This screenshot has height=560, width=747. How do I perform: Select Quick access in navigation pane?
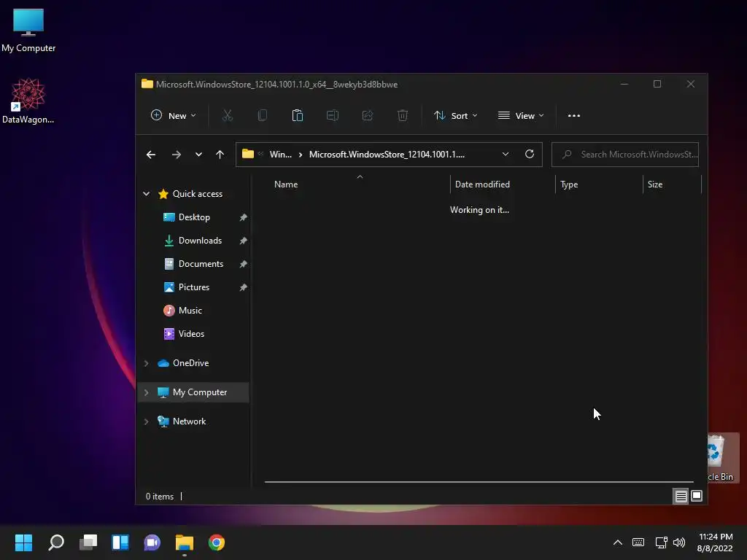(x=197, y=194)
